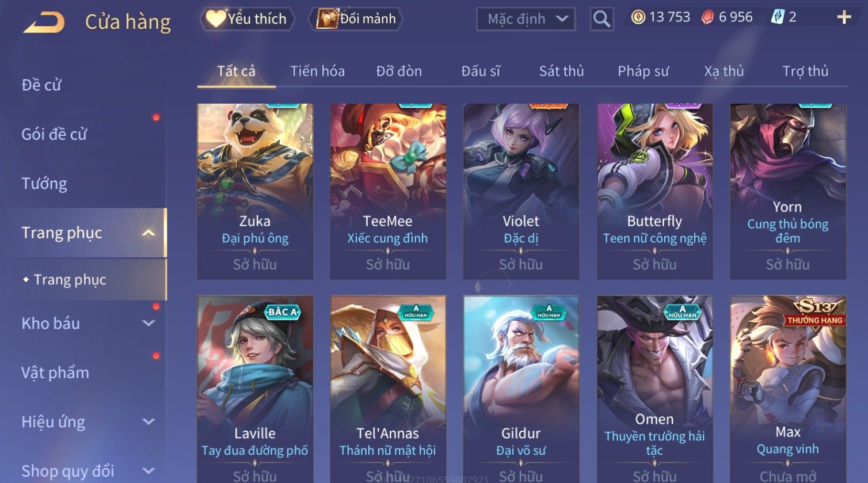The width and height of the screenshot is (868, 483).
Task: Open Violet Đặc dị skin card
Action: coord(521,191)
